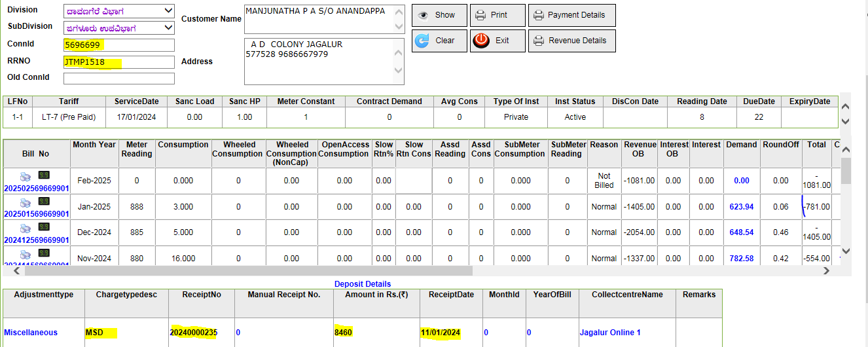The height and width of the screenshot is (347, 868).
Task: Click the receipt date 11/01/2024
Action: tap(441, 333)
